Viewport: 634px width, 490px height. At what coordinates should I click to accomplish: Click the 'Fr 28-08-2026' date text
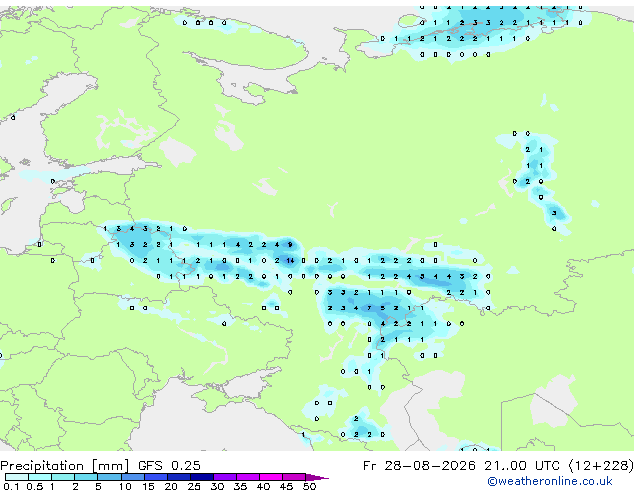point(419,466)
